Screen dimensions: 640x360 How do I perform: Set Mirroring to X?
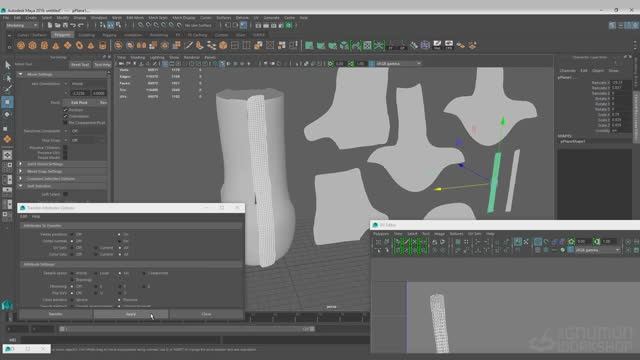click(x=96, y=287)
